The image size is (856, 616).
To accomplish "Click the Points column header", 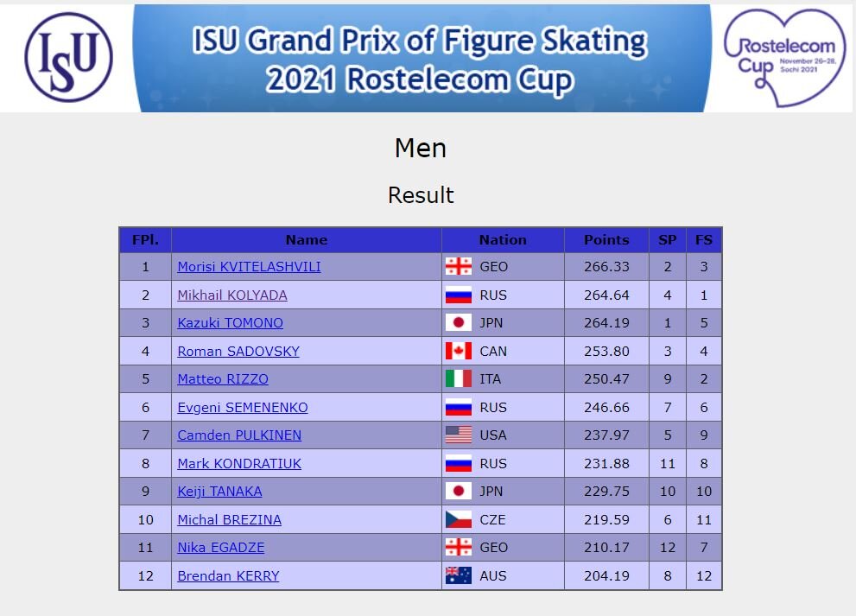I will coord(606,239).
